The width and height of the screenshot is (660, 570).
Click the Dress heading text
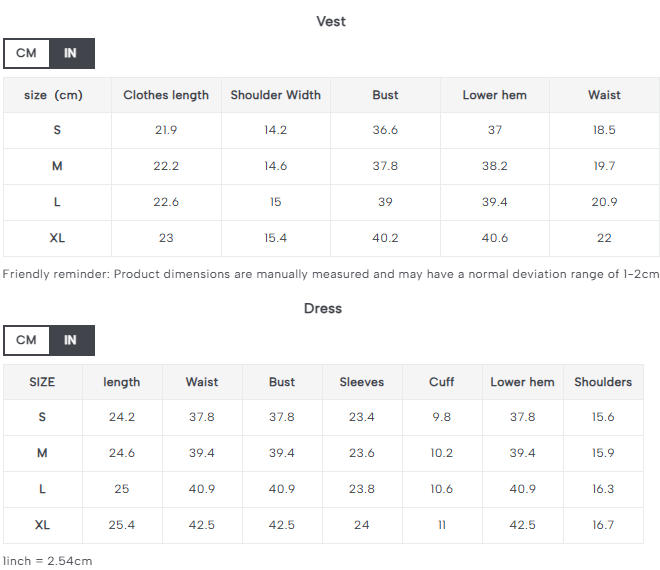pyautogui.click(x=323, y=308)
